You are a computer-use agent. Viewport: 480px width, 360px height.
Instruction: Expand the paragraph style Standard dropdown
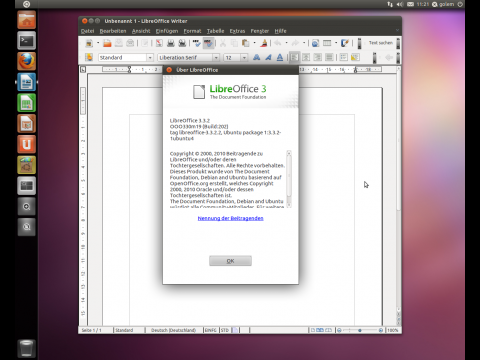[x=150, y=58]
